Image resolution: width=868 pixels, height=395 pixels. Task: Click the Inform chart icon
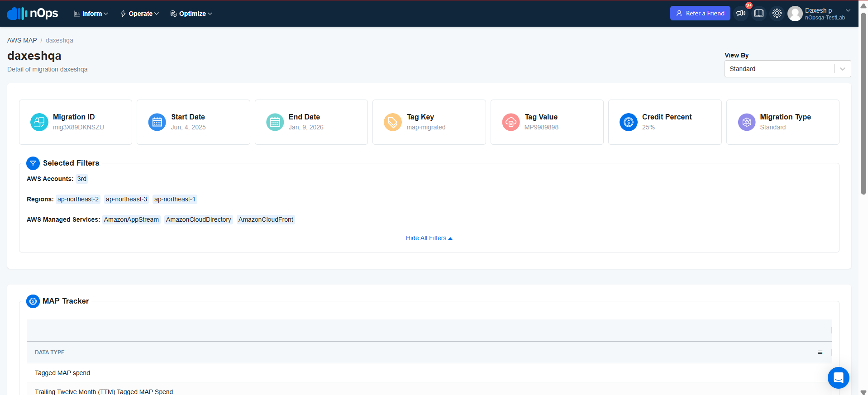(x=77, y=14)
